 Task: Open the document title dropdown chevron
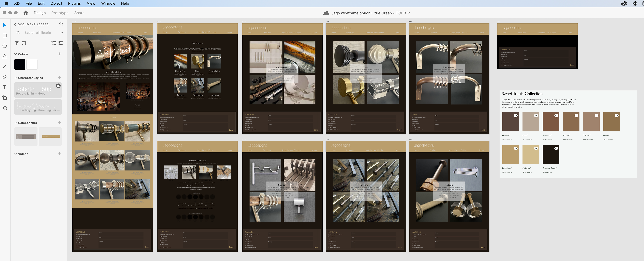409,13
